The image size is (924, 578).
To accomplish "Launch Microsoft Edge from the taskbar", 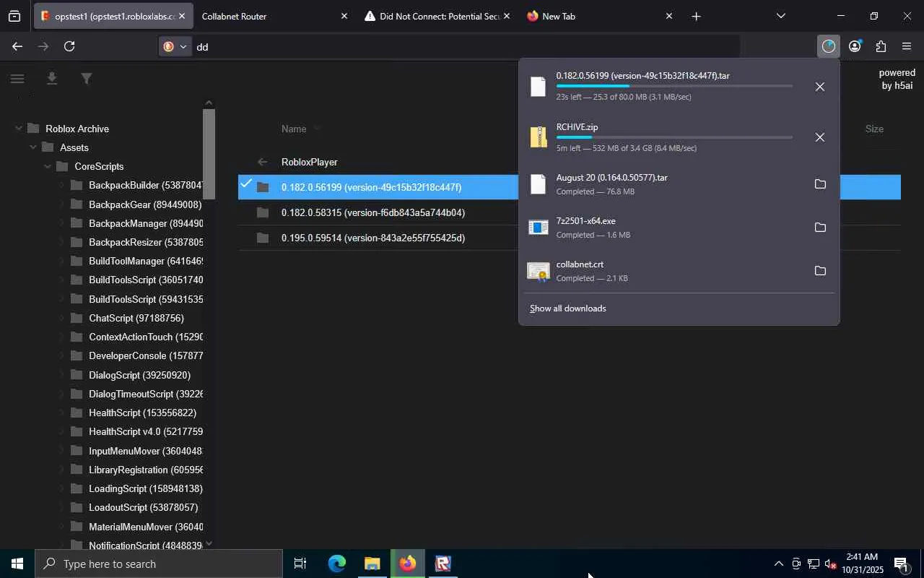I will pos(337,564).
